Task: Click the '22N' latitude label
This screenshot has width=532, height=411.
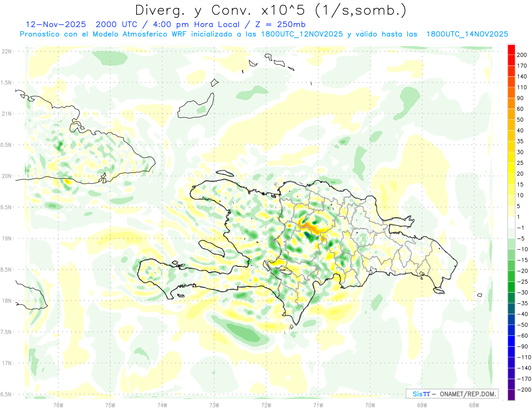Action: click(x=6, y=51)
